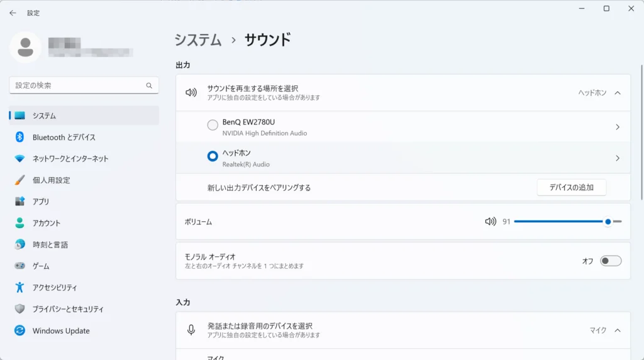This screenshot has height=360, width=644.
Task: Collapse the 発話または録音用のデバイスを選択 input section
Action: tap(617, 330)
